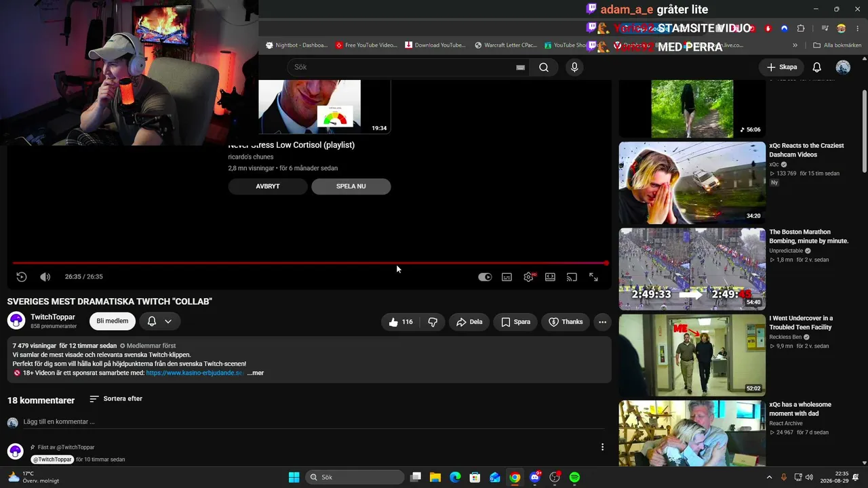Click the Bli medlem button
868x488 pixels.
(x=113, y=321)
